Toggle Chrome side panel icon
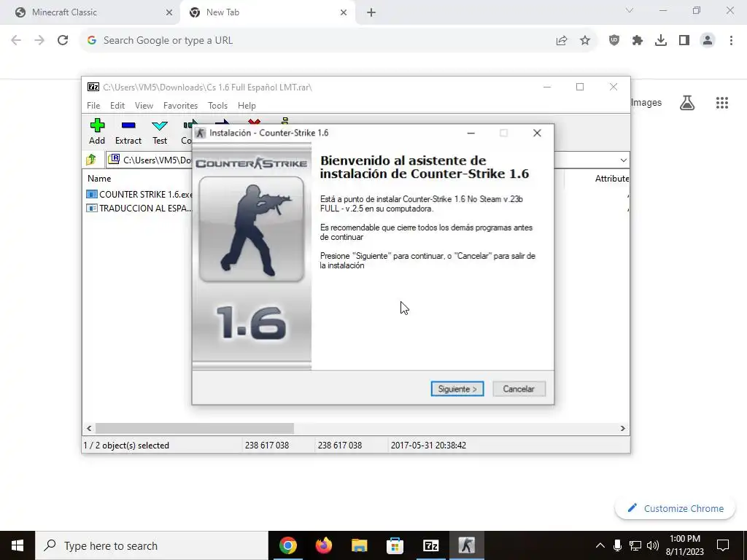This screenshot has width=747, height=560. [684, 41]
